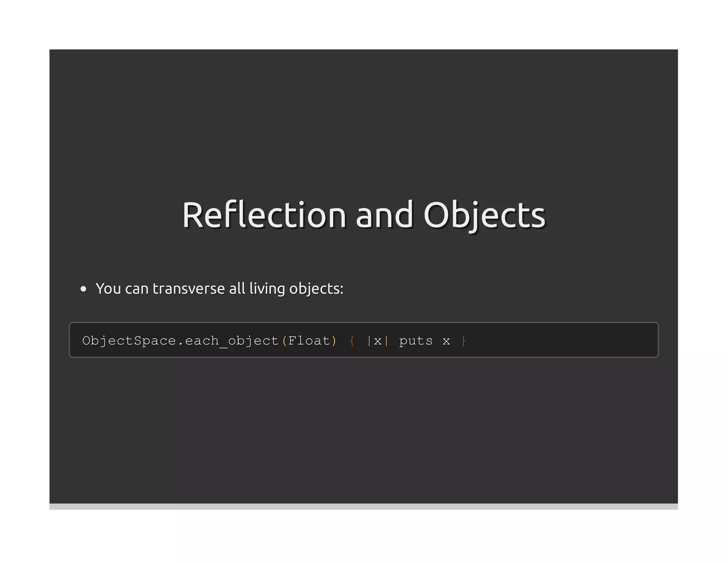The image size is (728, 562).
Task: Click the "|x|" block parameter
Action: 378,341
